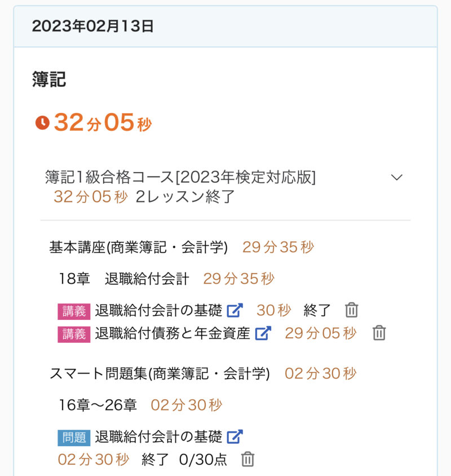Select the スマート問題集(商業簿記・会計学) section
The image size is (451, 476).
tap(160, 373)
